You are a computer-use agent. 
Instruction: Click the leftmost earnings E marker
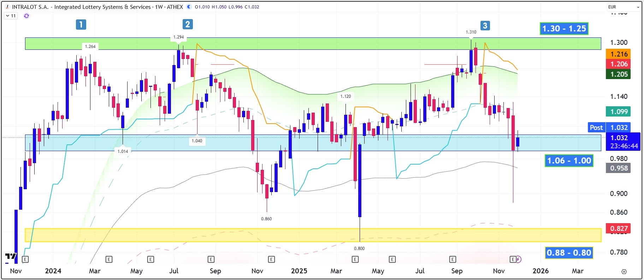[25, 260]
